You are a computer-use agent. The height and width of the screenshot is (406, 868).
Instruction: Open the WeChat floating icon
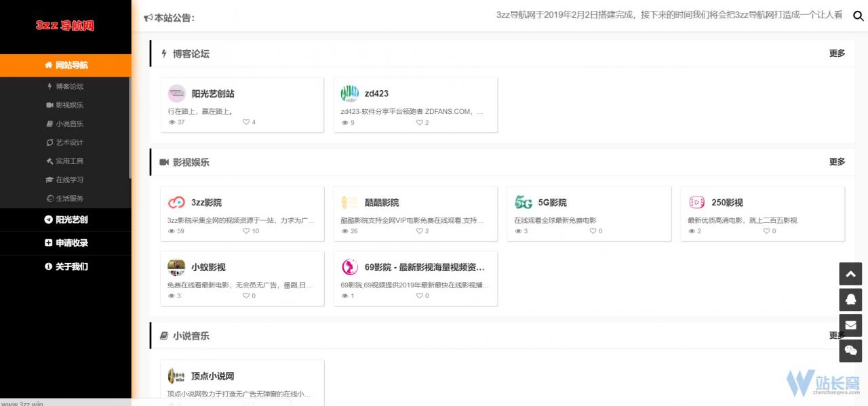point(850,350)
